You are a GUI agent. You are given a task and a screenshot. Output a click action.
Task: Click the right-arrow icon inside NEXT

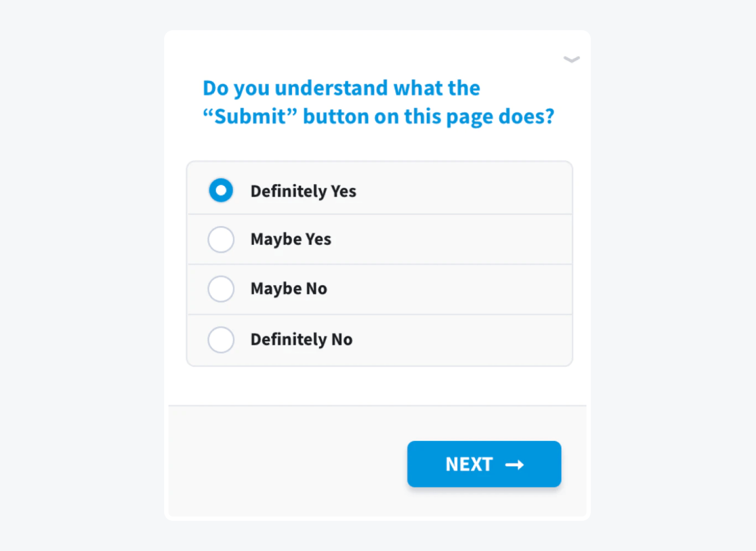point(516,464)
